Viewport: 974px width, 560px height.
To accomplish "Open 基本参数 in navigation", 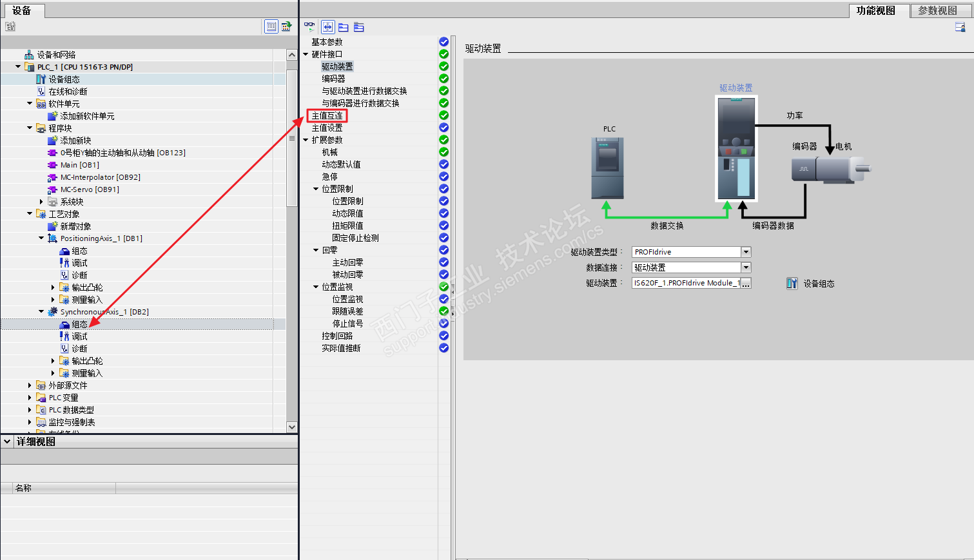I will pyautogui.click(x=327, y=42).
